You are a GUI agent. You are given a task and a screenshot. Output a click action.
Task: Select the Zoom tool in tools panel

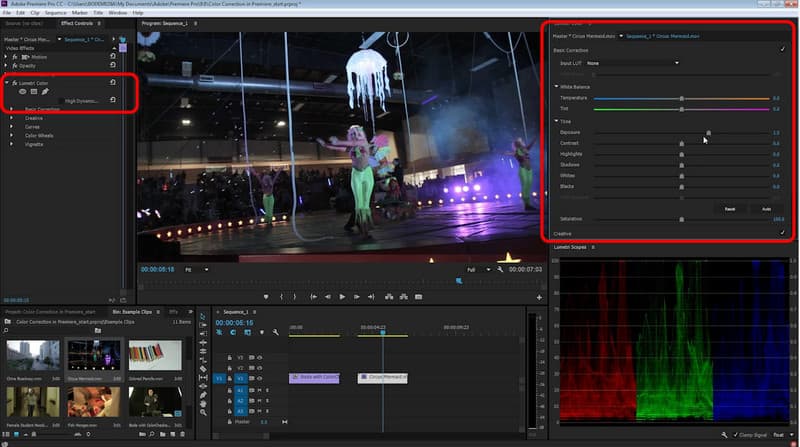coord(204,411)
